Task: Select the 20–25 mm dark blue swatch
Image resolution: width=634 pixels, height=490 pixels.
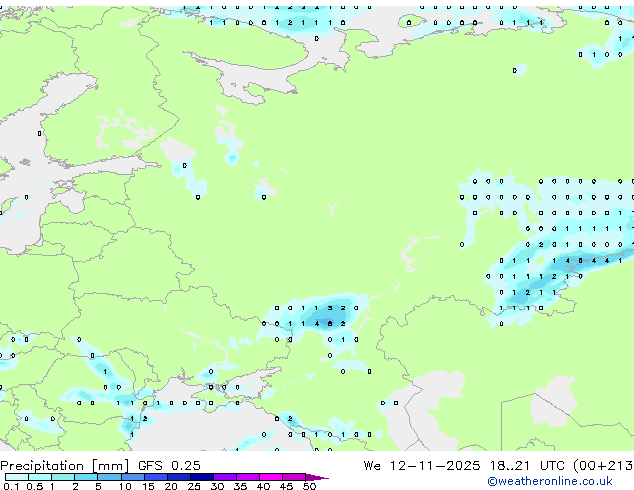Action: coord(179,477)
